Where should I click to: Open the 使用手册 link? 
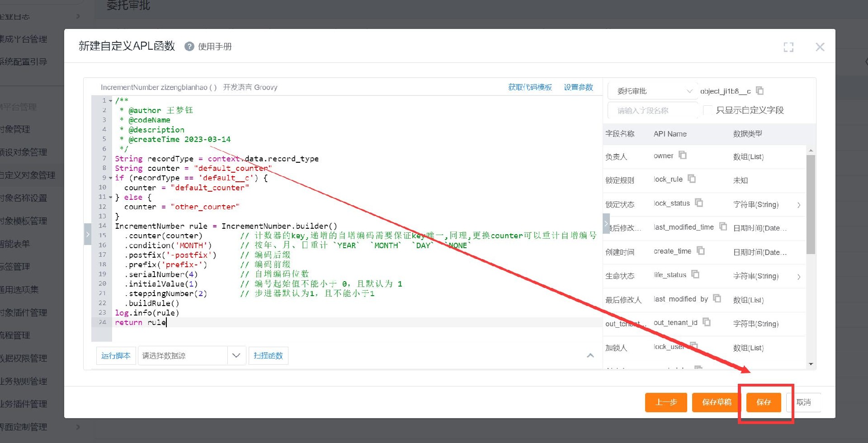click(x=215, y=47)
